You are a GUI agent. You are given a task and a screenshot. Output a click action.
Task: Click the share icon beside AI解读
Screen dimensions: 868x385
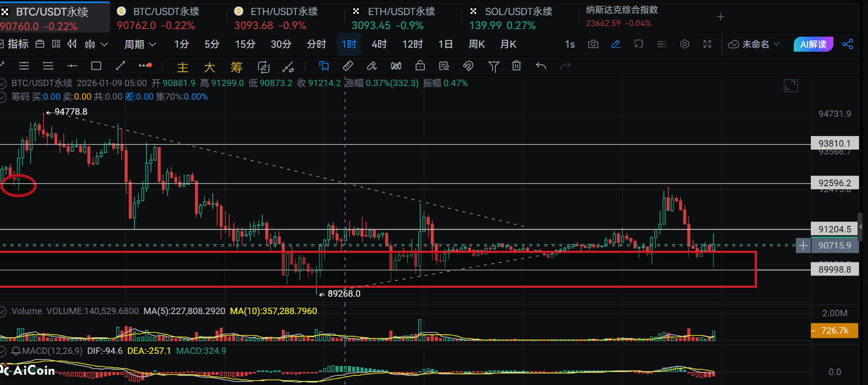pyautogui.click(x=847, y=44)
